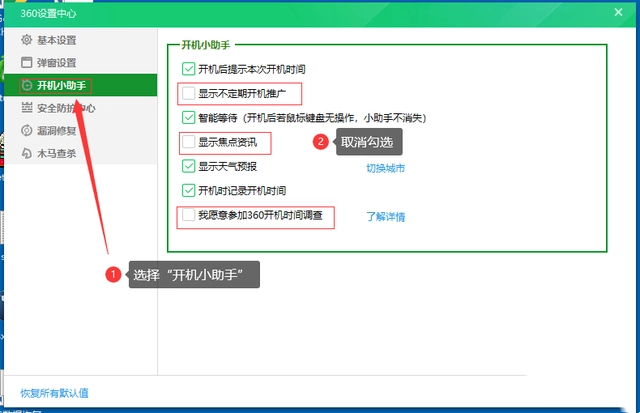Screen dimensions: 640x413
Task: Open the 弹窗设置 section
Action: coord(80,62)
